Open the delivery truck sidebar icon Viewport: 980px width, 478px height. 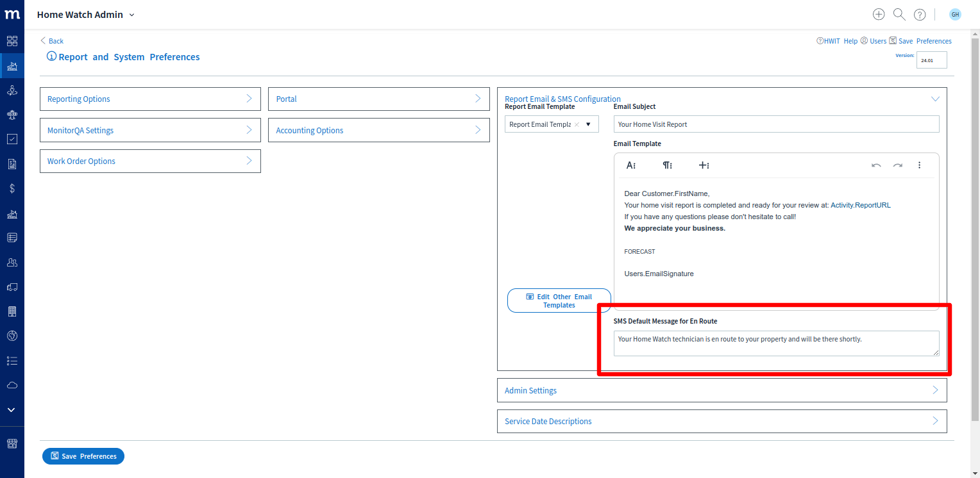pyautogui.click(x=12, y=287)
